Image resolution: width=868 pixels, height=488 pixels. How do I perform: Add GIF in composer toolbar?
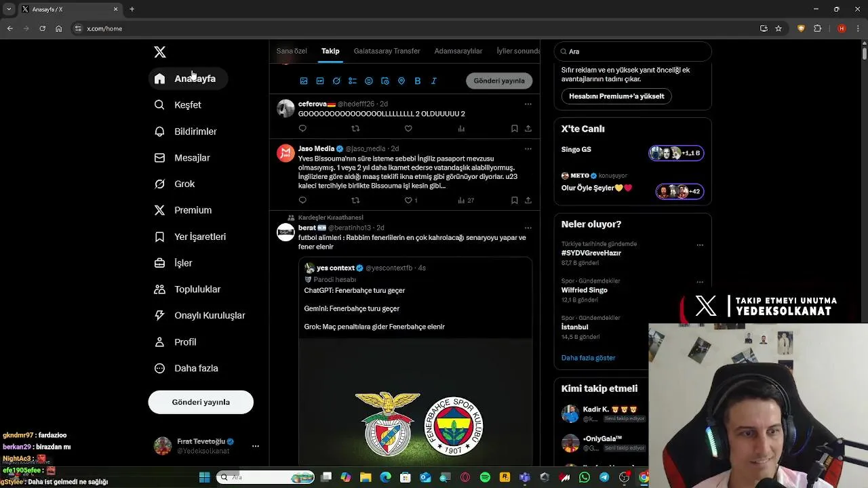[320, 81]
